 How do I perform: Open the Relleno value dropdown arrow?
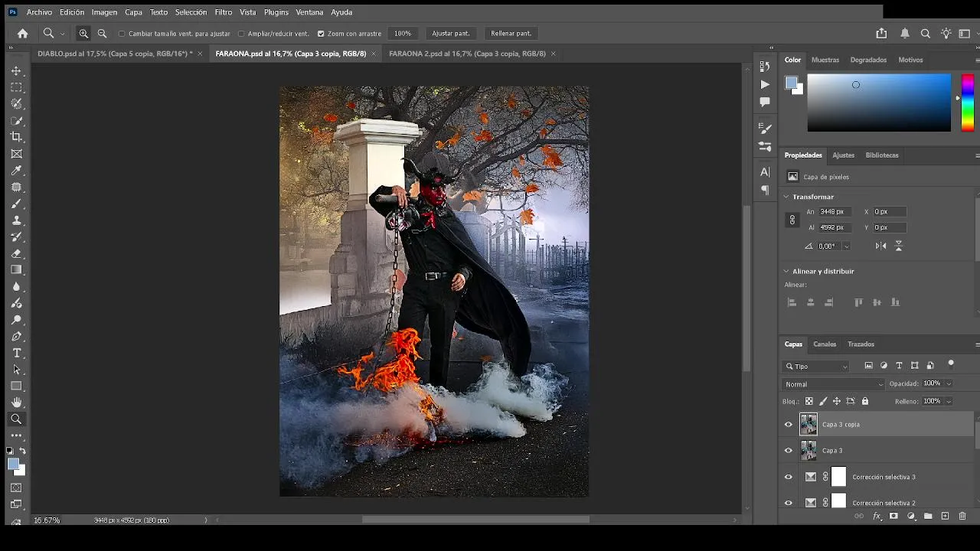949,401
